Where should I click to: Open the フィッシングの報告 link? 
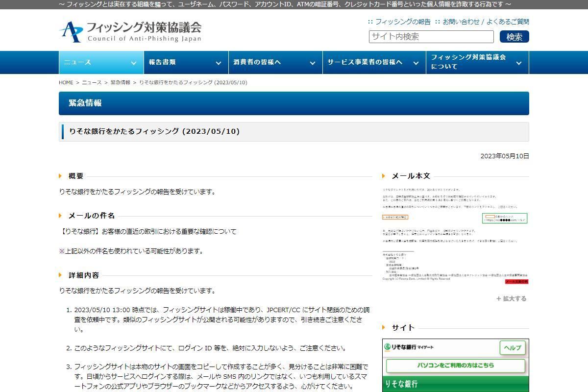(x=403, y=22)
